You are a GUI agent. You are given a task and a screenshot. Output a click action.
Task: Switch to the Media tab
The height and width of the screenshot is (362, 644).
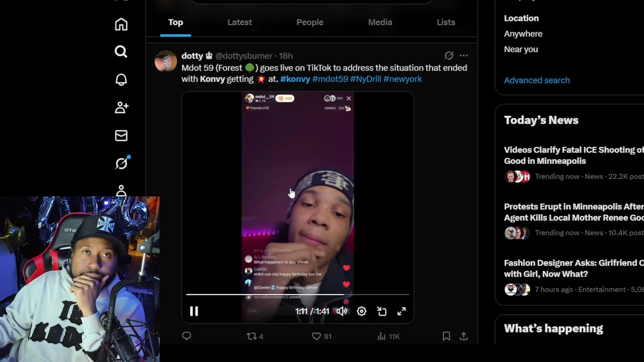pos(380,22)
